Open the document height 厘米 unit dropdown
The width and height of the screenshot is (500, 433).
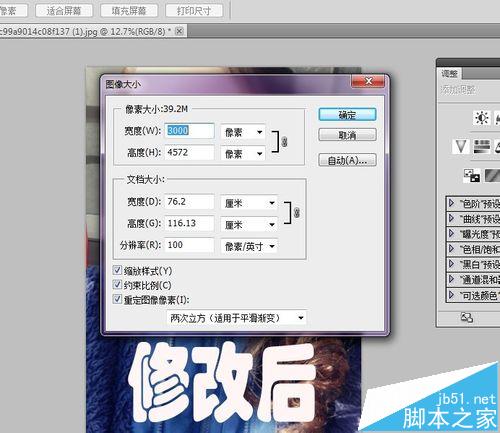coord(249,225)
